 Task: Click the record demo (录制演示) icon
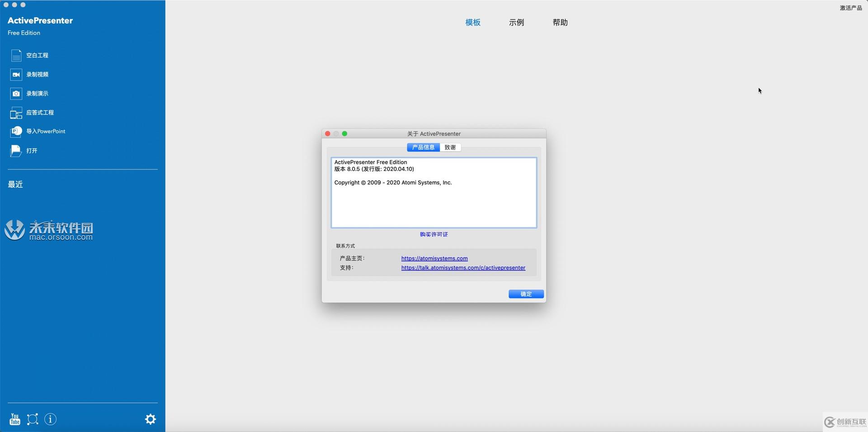point(16,94)
